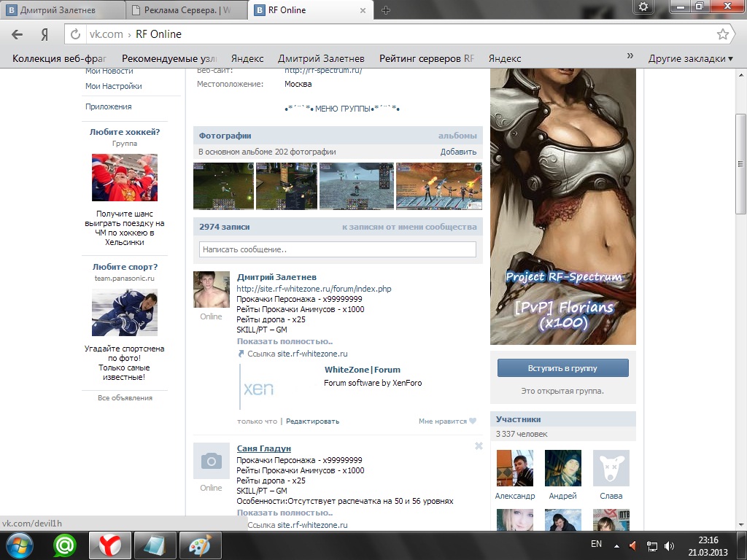Delete Саня Гладун post with X
This screenshot has height=560, width=747.
(479, 446)
